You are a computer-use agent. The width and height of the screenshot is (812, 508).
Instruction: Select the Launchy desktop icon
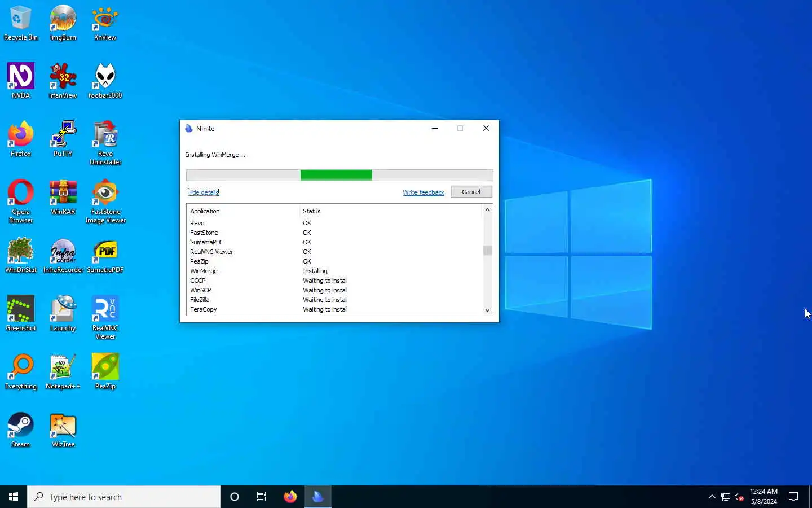[63, 314]
